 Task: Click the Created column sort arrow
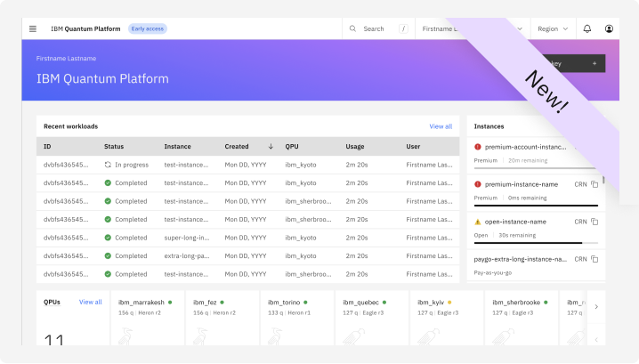[271, 146]
